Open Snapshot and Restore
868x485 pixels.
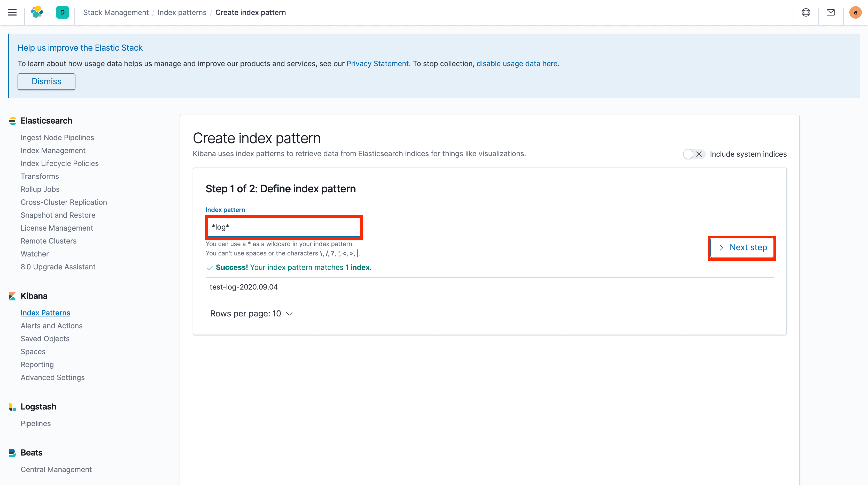(x=58, y=215)
